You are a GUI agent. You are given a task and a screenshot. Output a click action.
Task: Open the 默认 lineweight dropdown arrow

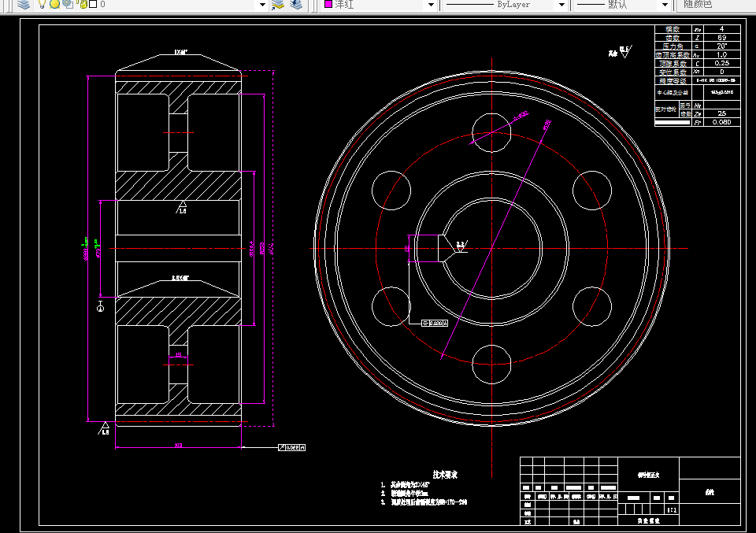click(665, 5)
